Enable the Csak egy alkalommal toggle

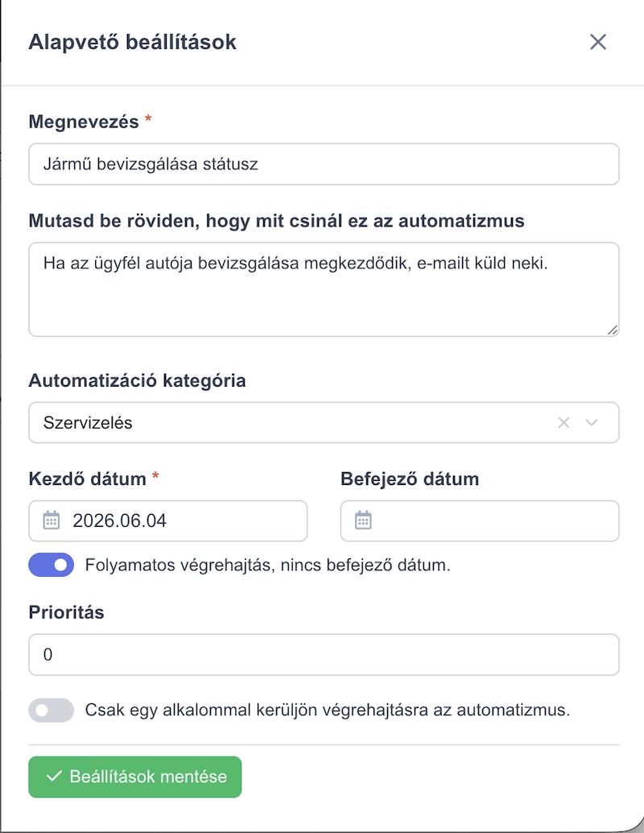[x=52, y=711]
